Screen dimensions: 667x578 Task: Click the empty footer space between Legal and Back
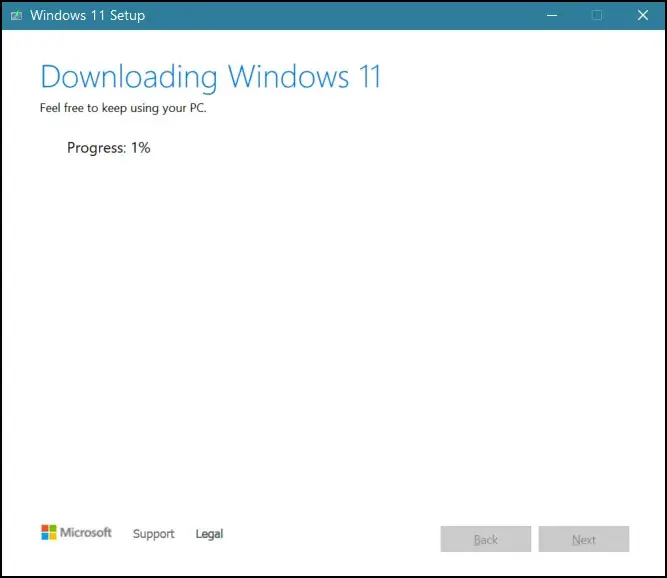click(x=330, y=538)
